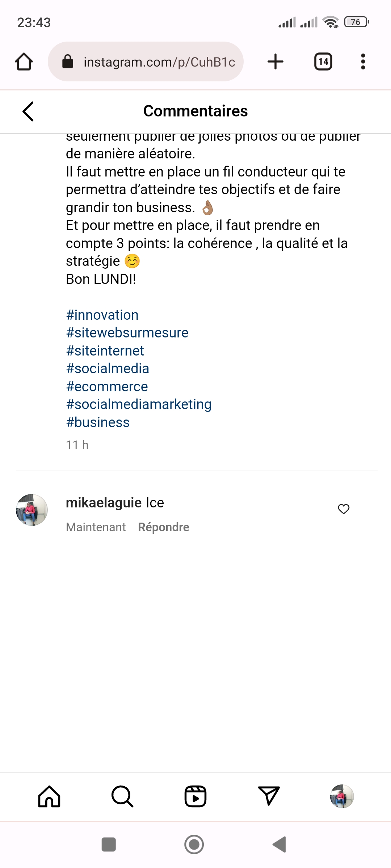391x868 pixels.
Task: Open Instagram Reels tab
Action: pos(195,796)
